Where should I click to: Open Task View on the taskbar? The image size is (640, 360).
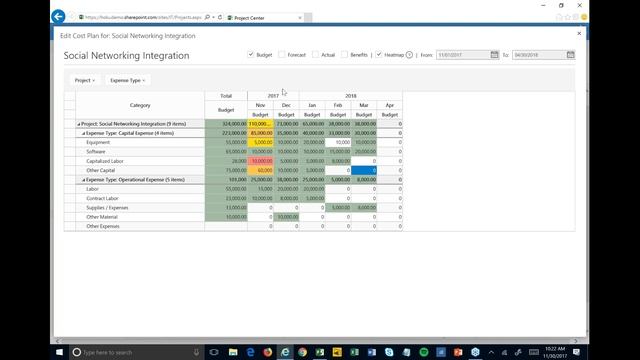click(214, 352)
